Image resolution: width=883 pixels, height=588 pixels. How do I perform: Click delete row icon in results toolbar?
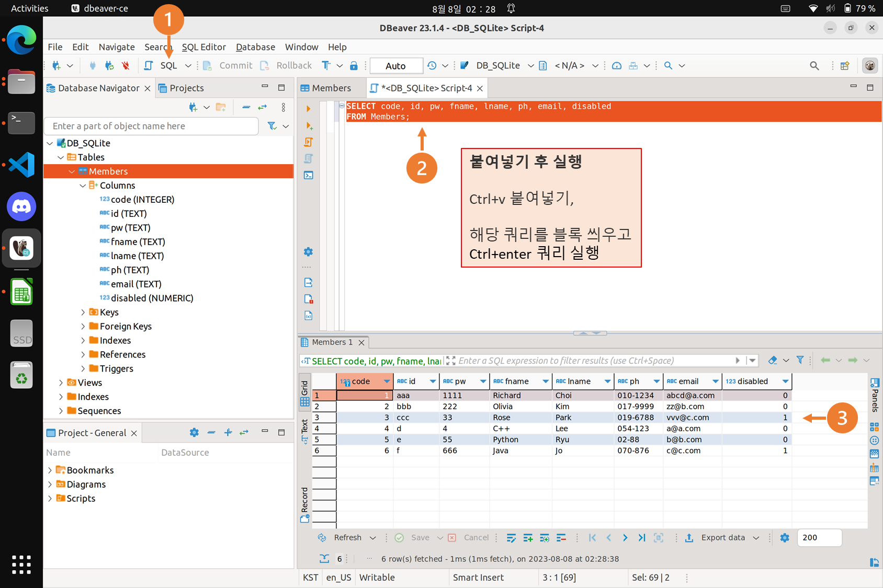click(561, 538)
